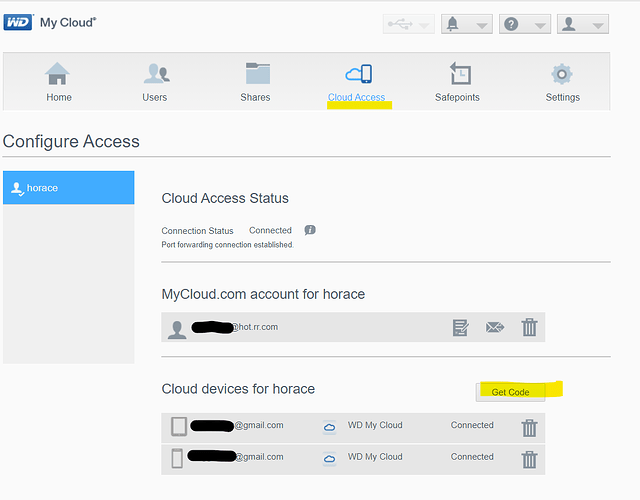
Task: Click the Cloud Access cloud-phone icon
Action: click(359, 73)
